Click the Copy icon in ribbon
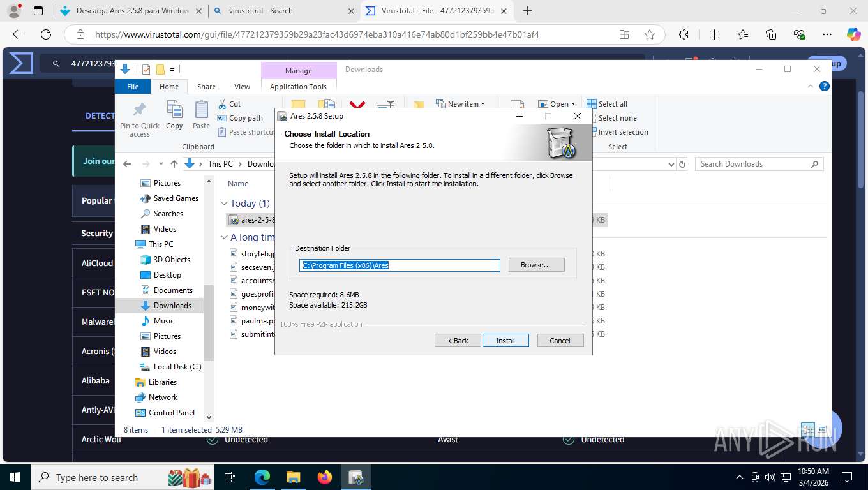Image resolution: width=868 pixels, height=490 pixels. pos(174,115)
